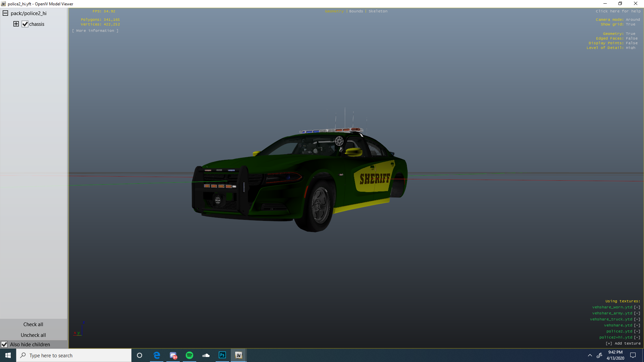Open Microsoft Edge from taskbar
Image resolution: width=644 pixels, height=362 pixels.
coord(157,355)
